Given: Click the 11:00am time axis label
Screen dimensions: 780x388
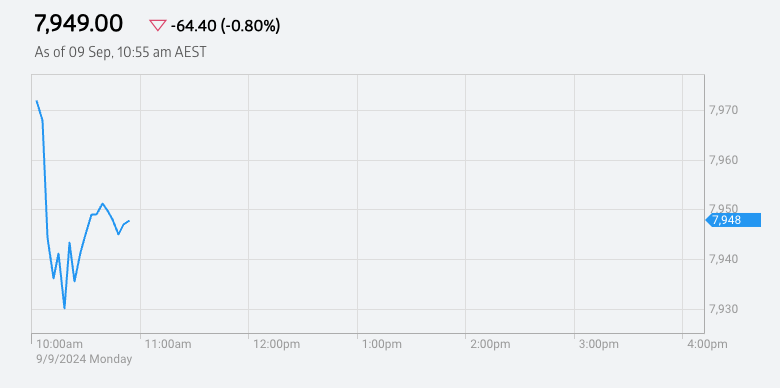Looking at the screenshot, I should click(168, 344).
